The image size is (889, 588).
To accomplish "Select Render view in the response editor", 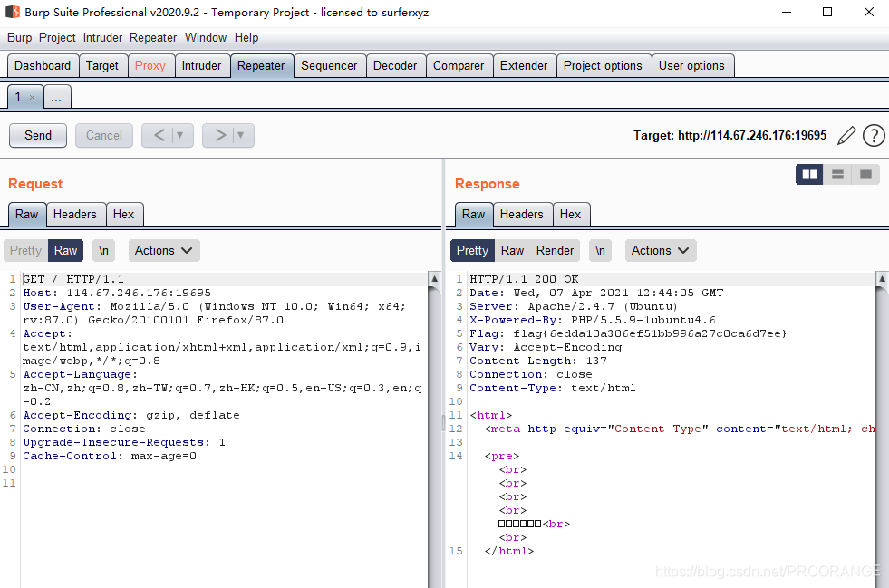I will point(555,251).
